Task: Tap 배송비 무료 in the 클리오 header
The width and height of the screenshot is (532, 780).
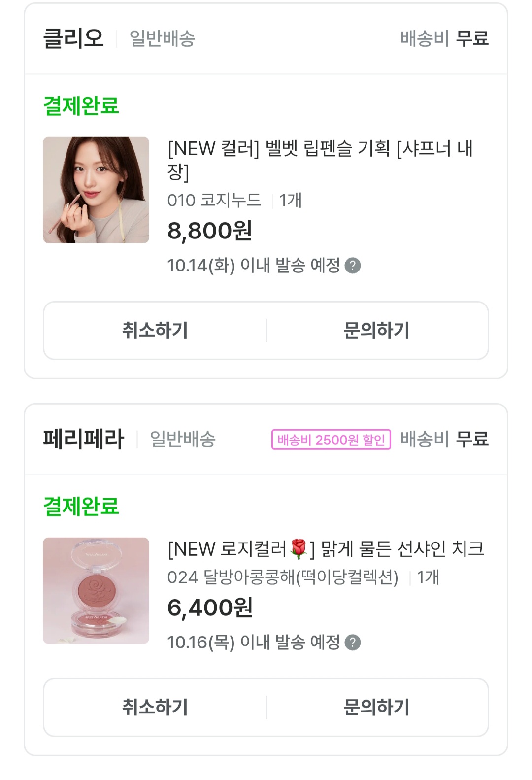Action: point(444,38)
